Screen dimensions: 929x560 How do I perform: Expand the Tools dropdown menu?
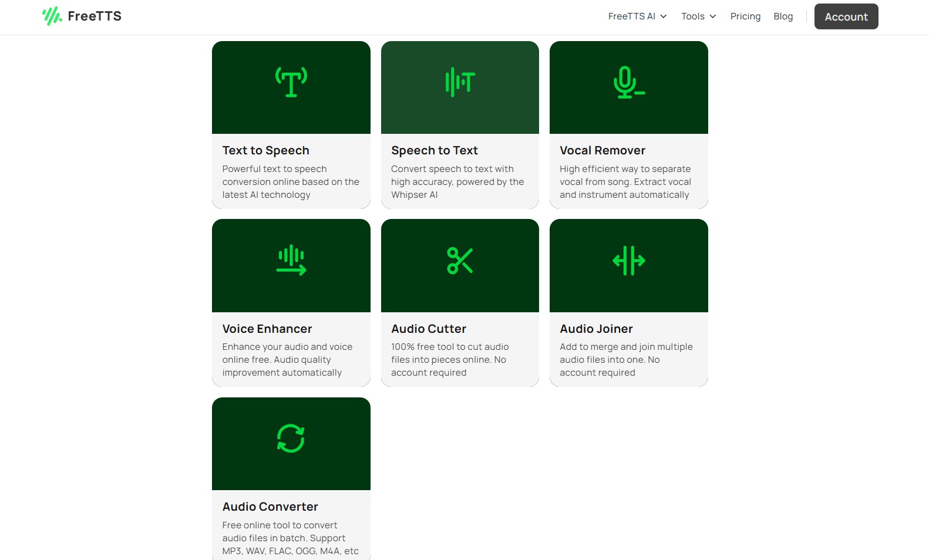tap(698, 16)
